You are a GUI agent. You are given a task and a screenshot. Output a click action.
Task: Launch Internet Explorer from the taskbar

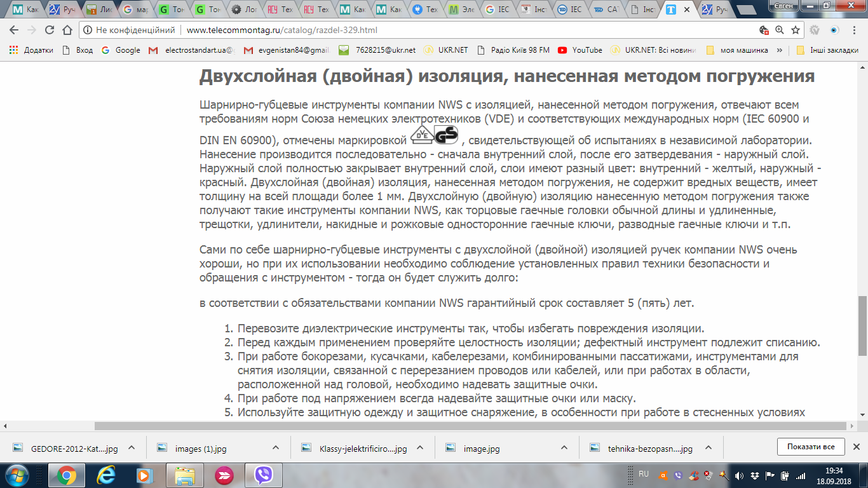105,475
